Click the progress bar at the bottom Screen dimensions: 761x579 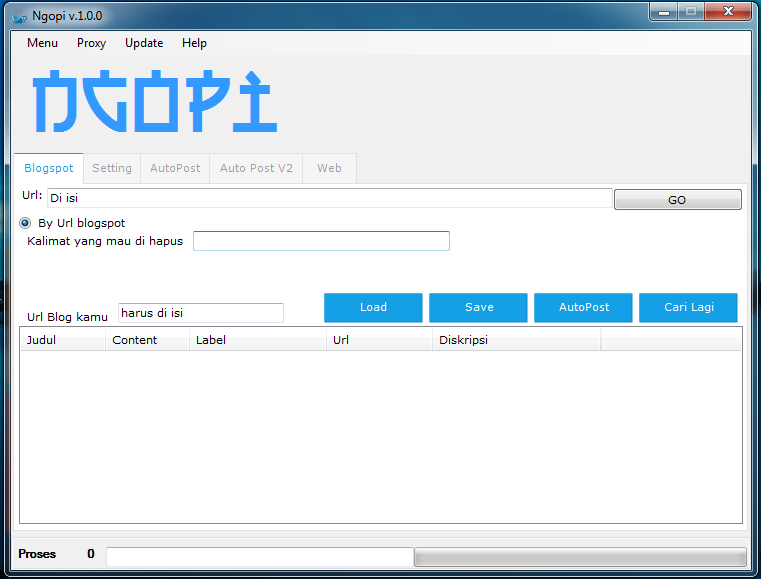click(x=580, y=557)
